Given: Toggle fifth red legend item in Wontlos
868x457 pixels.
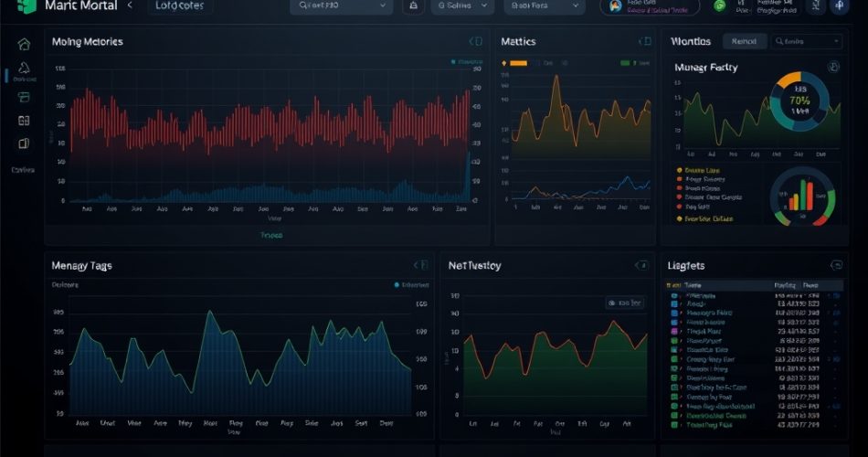Looking at the screenshot, I should (x=693, y=207).
